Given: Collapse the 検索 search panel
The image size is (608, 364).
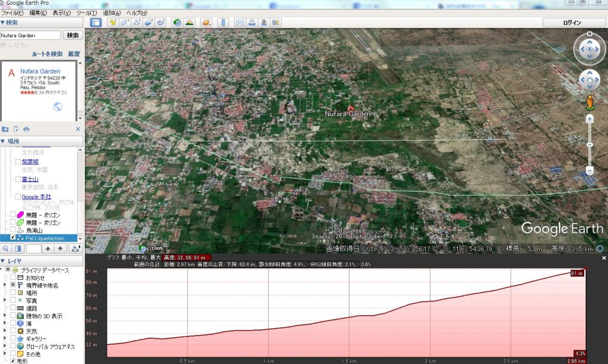Looking at the screenshot, I should (3, 23).
